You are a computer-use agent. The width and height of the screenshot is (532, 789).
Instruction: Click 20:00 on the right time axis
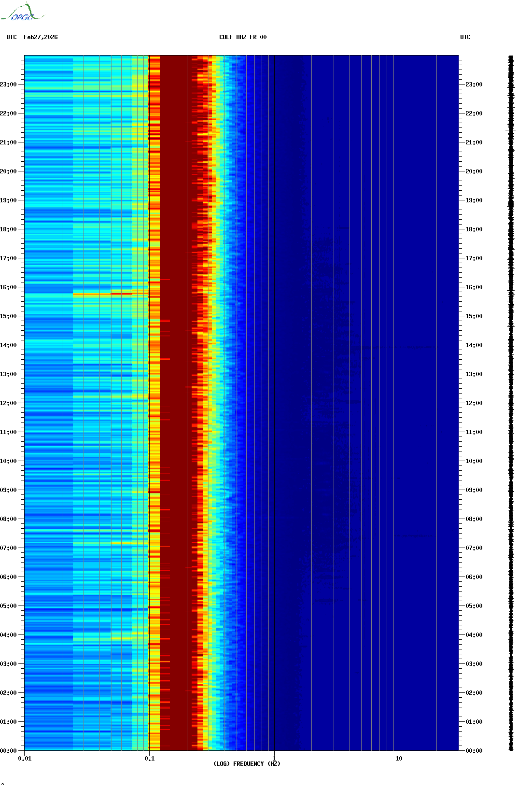pos(474,171)
